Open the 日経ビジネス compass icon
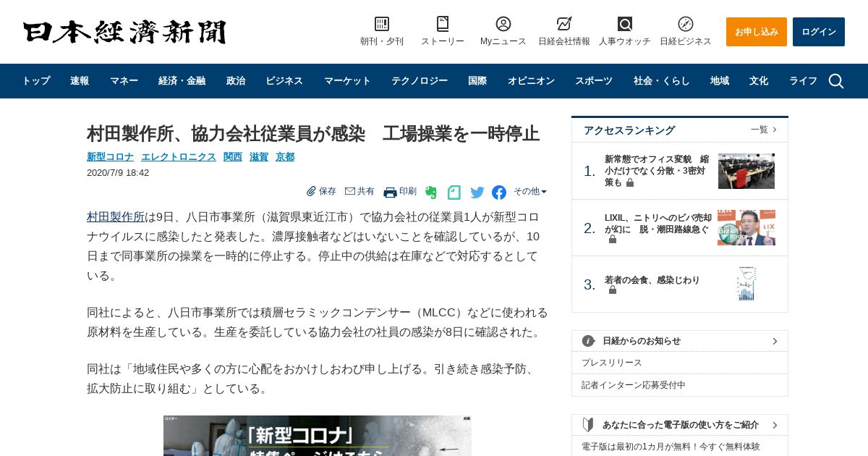Image resolution: width=868 pixels, height=456 pixels. tap(686, 24)
